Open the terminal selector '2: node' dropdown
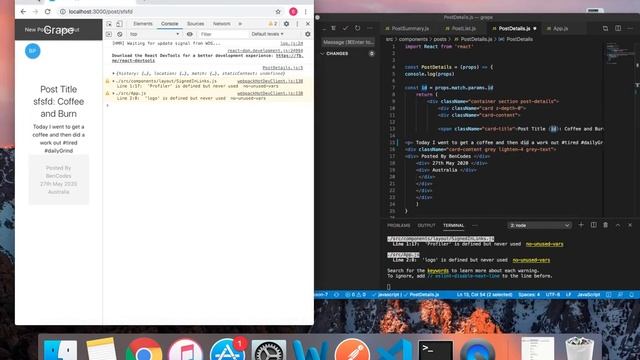Screen dimensions: 640x360 (x=539, y=225)
